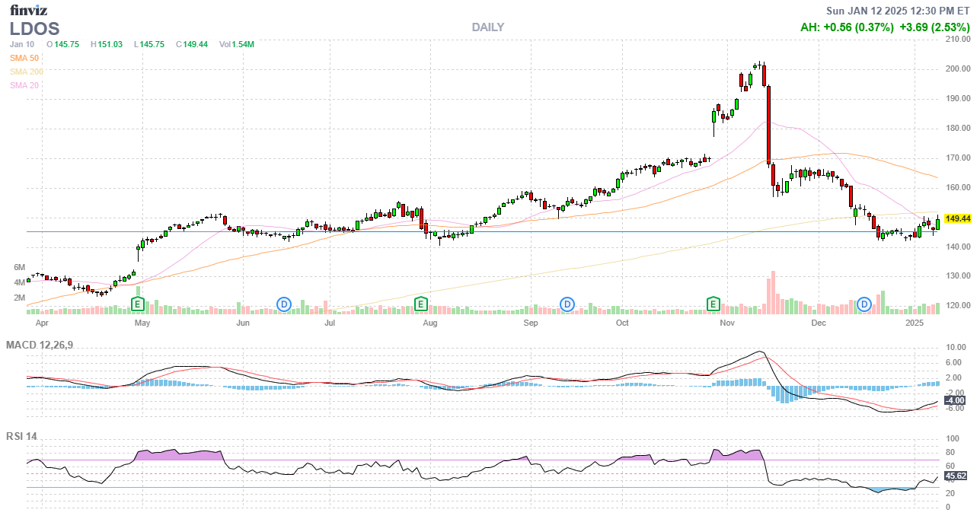Click the dividend D marker in December
980x519 pixels.
pyautogui.click(x=864, y=304)
